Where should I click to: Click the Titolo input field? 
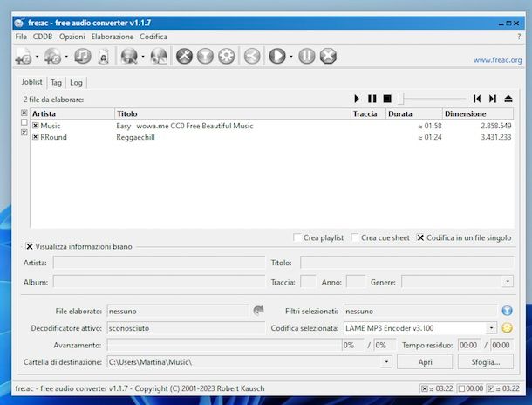pos(406,263)
